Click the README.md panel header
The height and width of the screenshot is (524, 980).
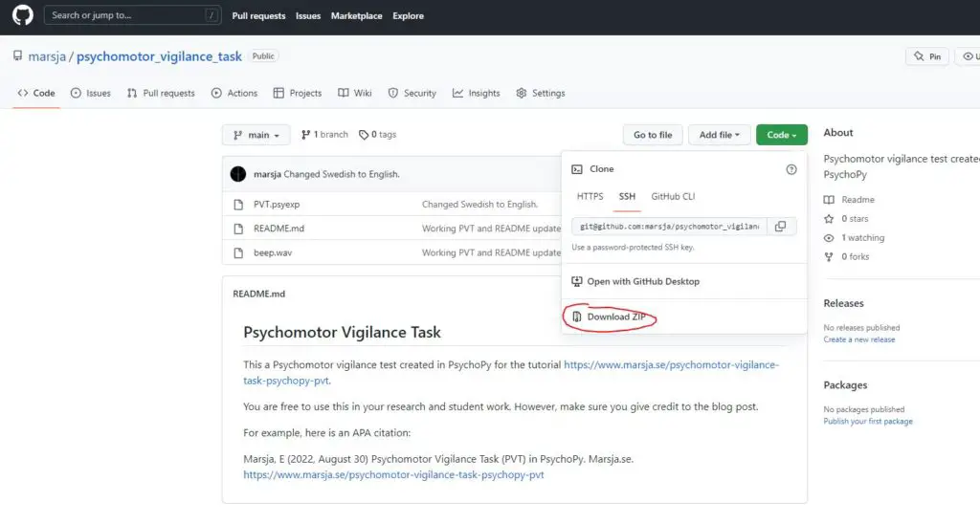(x=258, y=294)
